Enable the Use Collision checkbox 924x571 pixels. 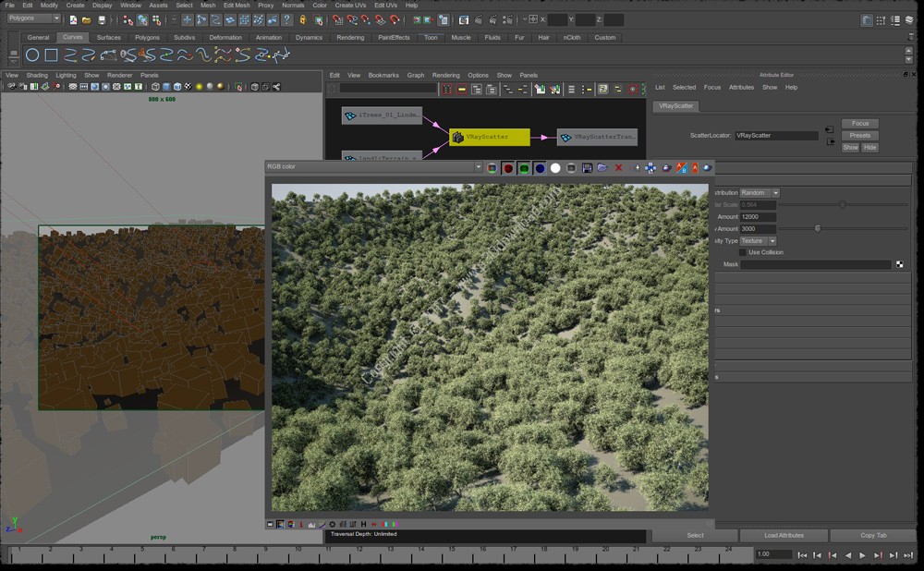point(743,252)
